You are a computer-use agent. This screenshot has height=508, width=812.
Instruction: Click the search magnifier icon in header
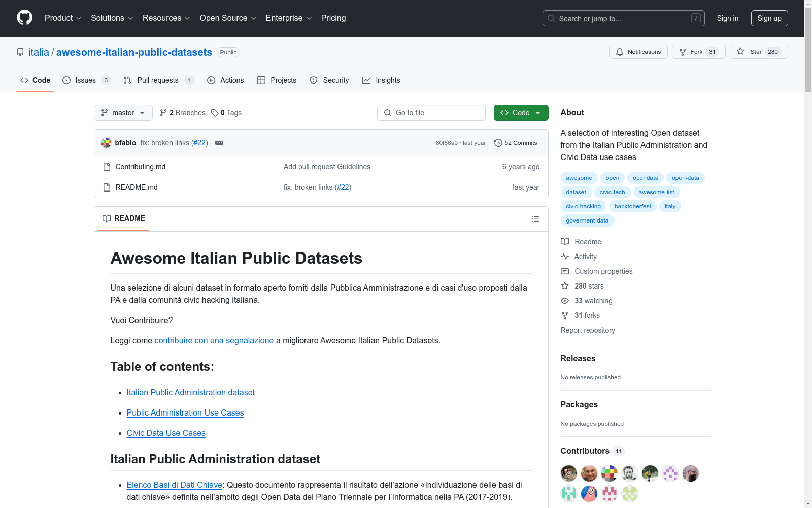click(x=551, y=18)
